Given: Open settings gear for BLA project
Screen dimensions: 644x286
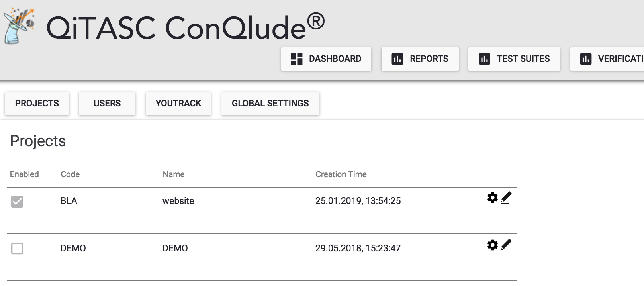Looking at the screenshot, I should [493, 198].
